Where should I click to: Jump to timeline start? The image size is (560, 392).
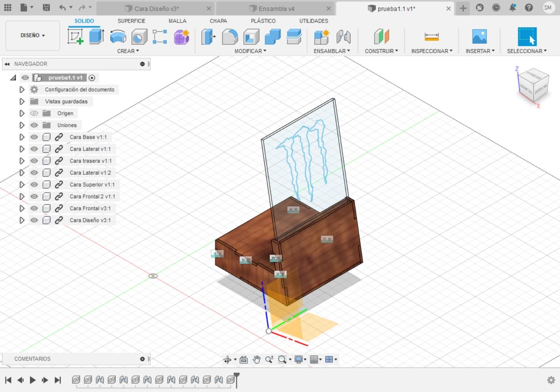(8, 380)
